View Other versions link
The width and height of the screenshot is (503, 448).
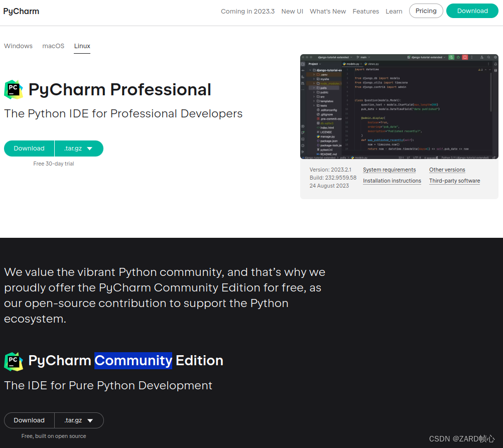[447, 170]
